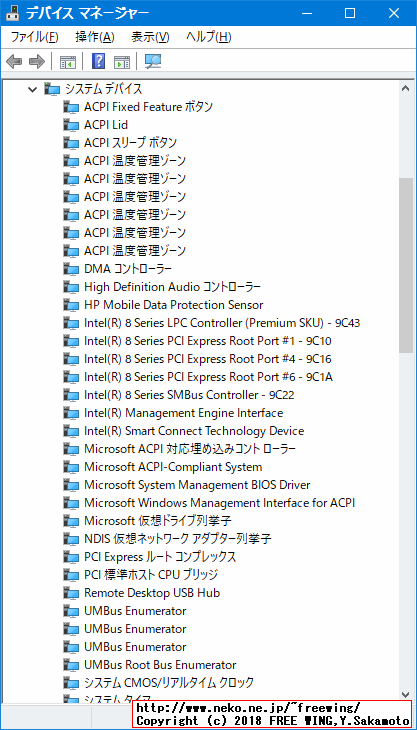
Task: Select Microsoft 仮想ドライブ列挙子
Action: 158,521
